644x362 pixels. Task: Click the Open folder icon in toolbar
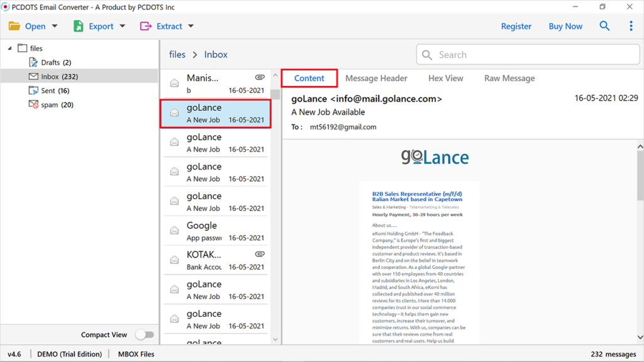14,26
